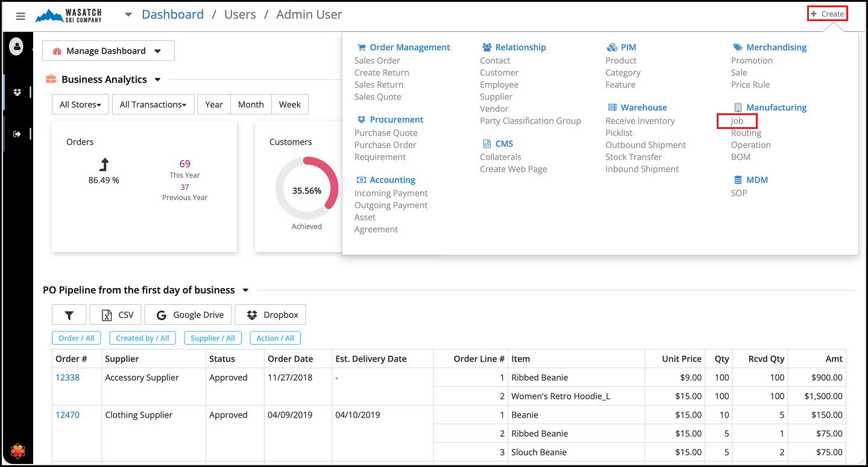Select Job under Manufacturing menu
Viewport: 868px width, 467px height.
(737, 121)
